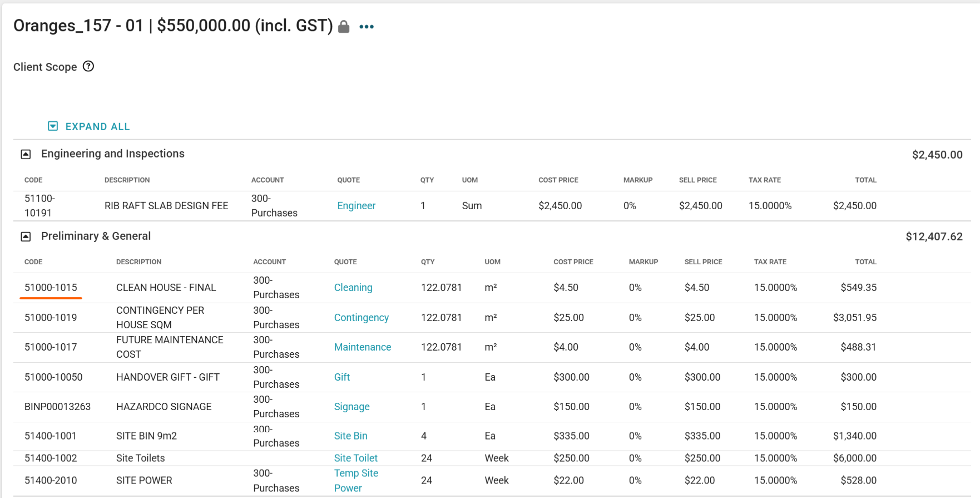Click the Sum unit in Engineer row
Image resolution: width=980 pixels, height=498 pixels.
[x=472, y=205]
